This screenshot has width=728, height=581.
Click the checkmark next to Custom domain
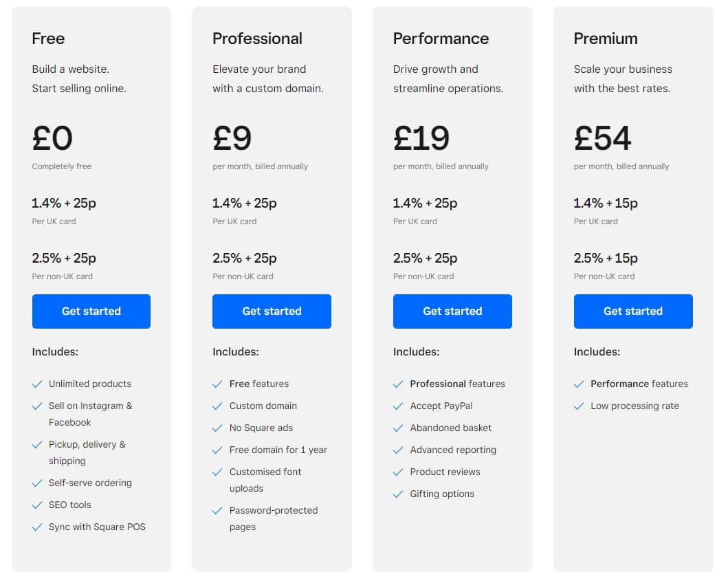[x=217, y=406]
